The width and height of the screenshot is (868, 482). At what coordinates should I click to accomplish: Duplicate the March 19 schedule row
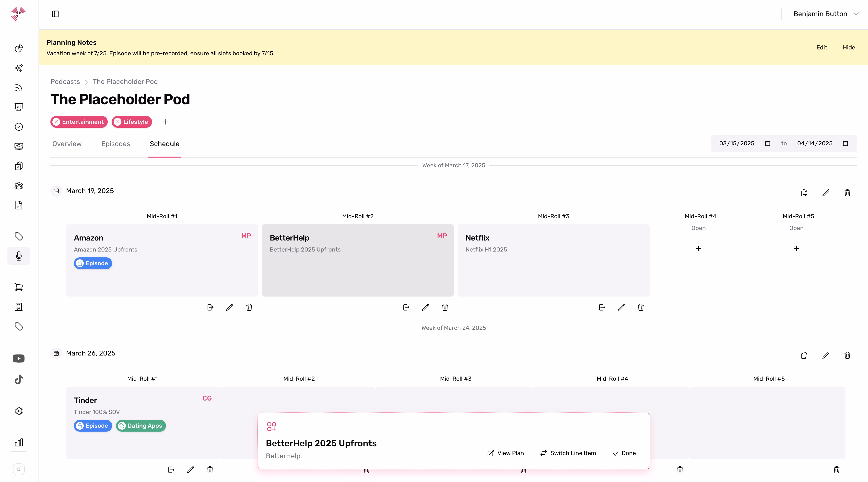tap(804, 193)
